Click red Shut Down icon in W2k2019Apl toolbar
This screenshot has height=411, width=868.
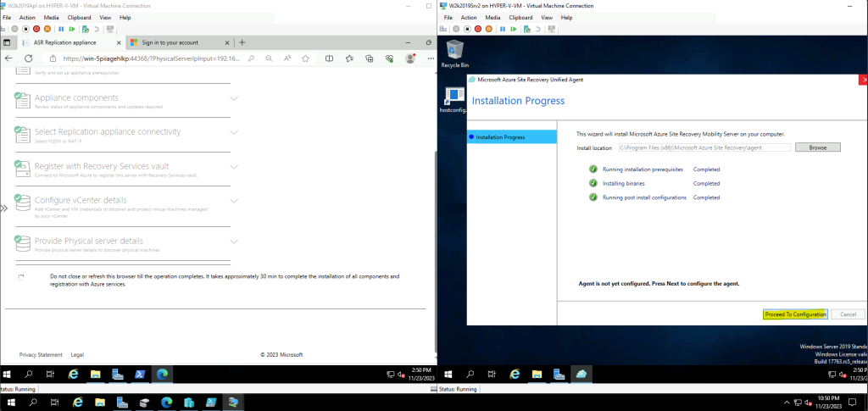[36, 29]
